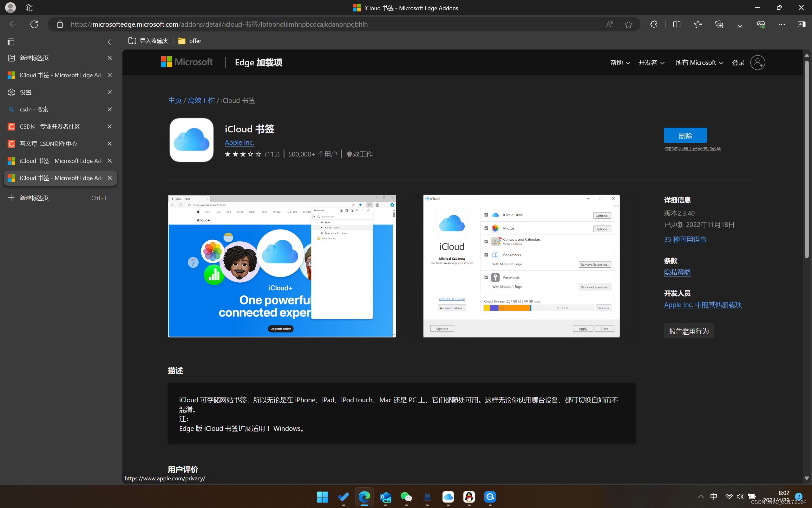
Task: Open Microsoft To Do in the taskbar
Action: [344, 497]
